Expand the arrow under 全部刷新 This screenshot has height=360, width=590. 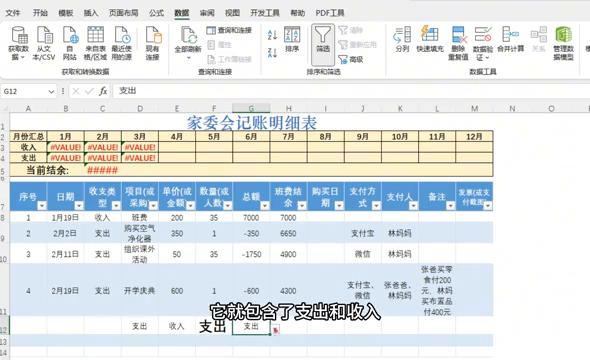tap(189, 58)
